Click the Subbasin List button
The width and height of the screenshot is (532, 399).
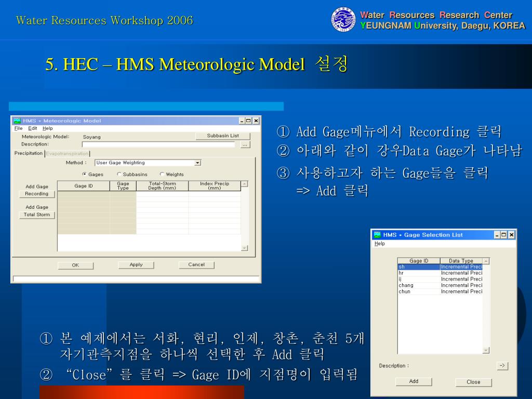point(223,136)
